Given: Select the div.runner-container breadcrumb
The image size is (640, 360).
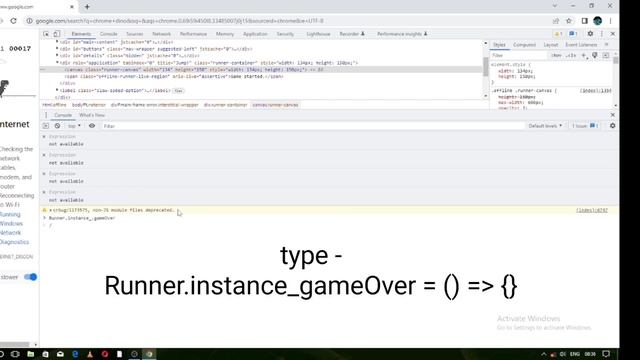Looking at the screenshot, I should click(x=225, y=105).
